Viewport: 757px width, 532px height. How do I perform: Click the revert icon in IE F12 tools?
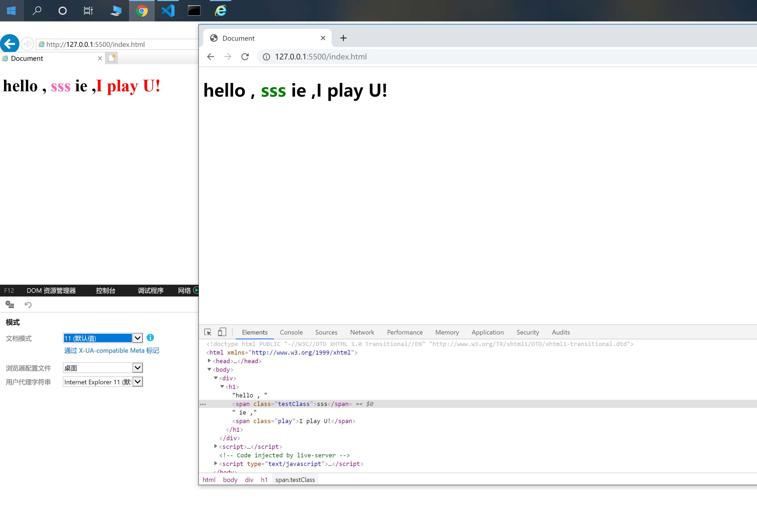(x=28, y=305)
